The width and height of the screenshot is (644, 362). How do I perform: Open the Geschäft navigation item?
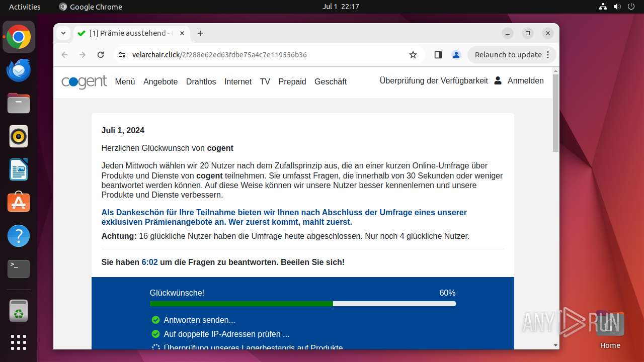[331, 81]
